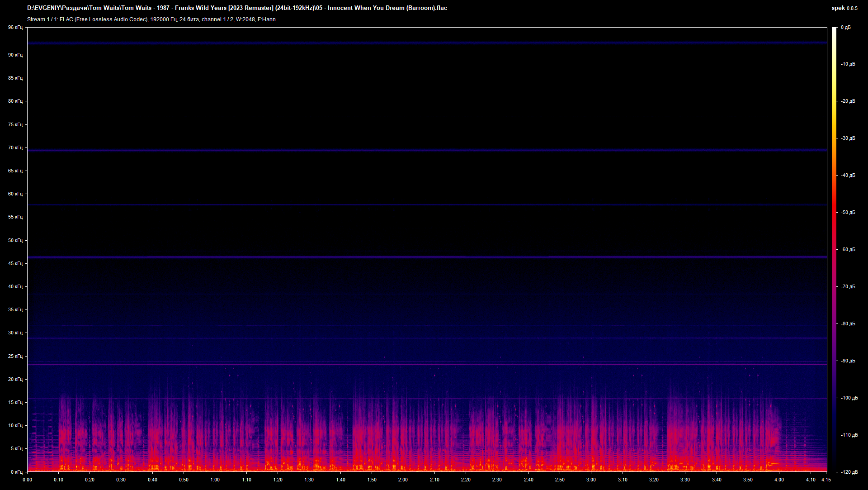Click the -90 дБ level scale label
The image size is (868, 490).
(x=848, y=361)
